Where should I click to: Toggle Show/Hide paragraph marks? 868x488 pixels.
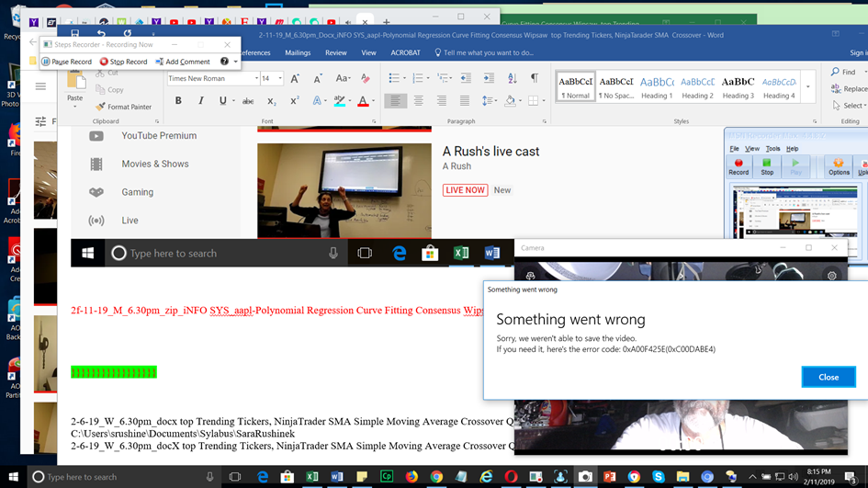[x=535, y=79]
